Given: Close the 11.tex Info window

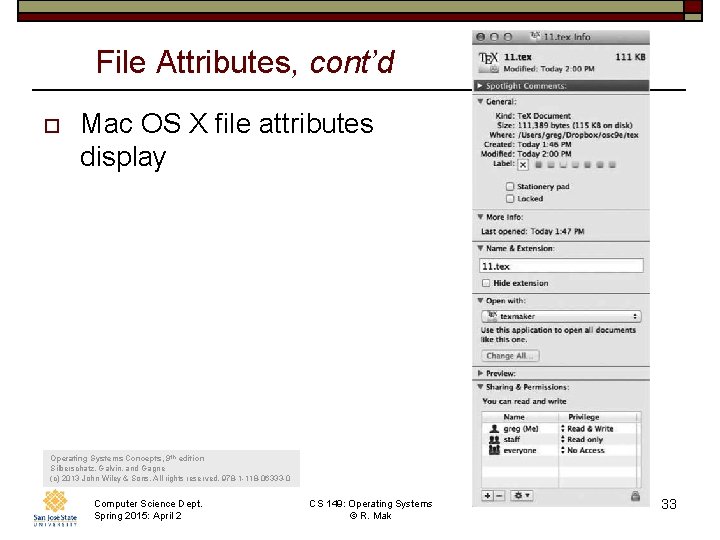Looking at the screenshot, I should click(481, 37).
